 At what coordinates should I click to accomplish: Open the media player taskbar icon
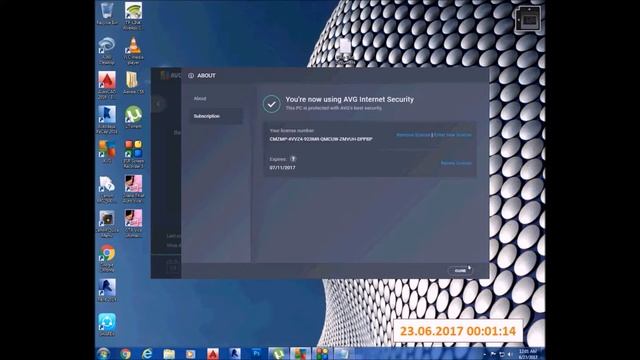(191, 353)
